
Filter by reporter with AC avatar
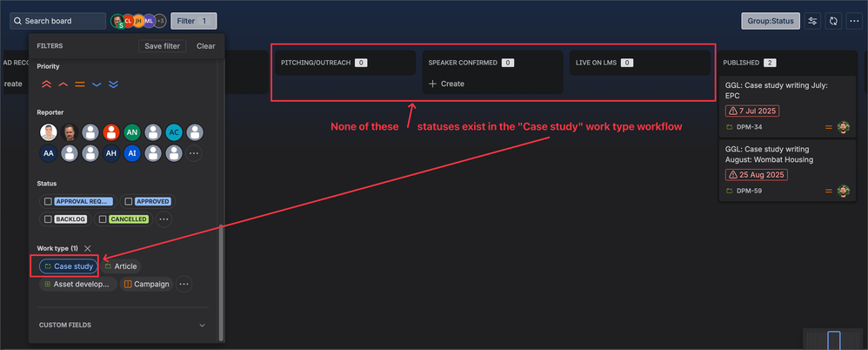click(174, 132)
